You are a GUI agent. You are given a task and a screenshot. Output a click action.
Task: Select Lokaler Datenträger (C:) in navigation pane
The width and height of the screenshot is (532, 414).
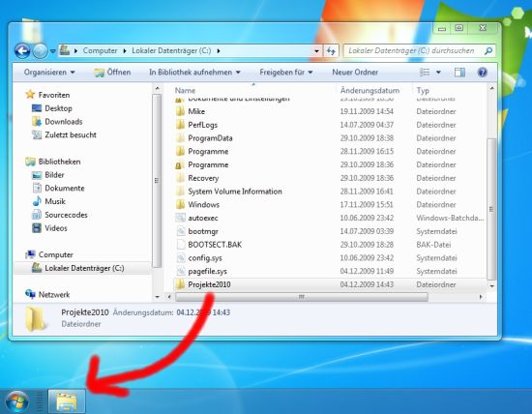coord(82,268)
